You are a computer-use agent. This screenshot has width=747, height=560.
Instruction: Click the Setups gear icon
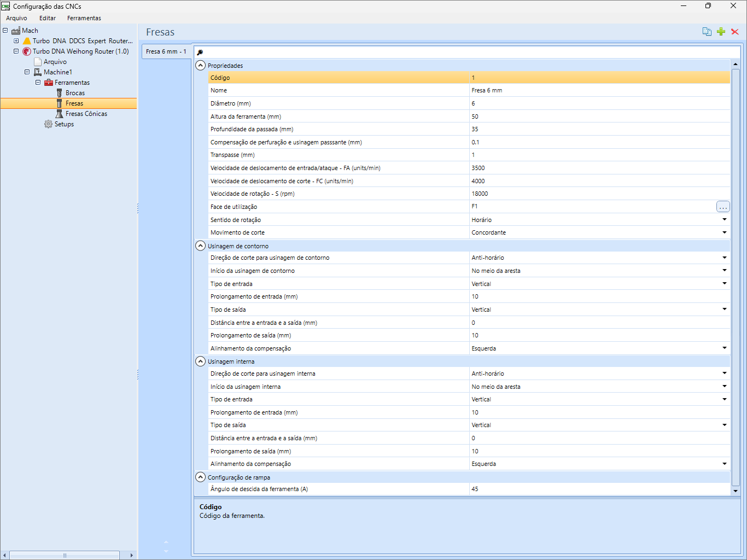pos(48,124)
